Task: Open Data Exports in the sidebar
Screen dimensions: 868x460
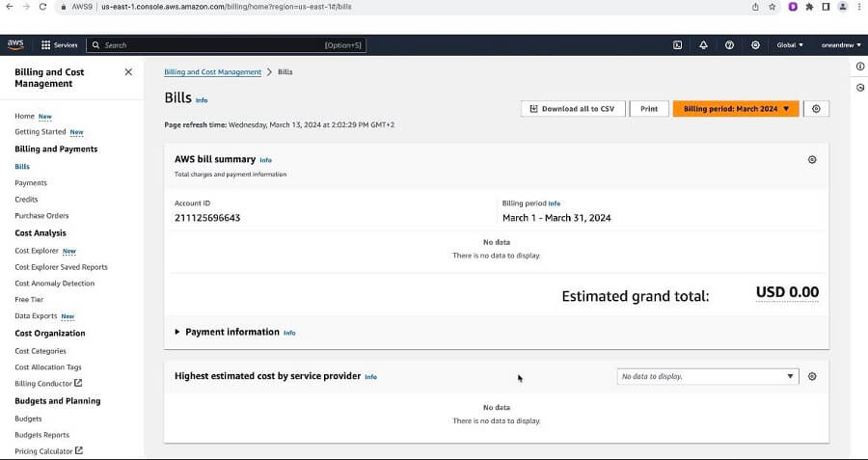Action: click(36, 316)
